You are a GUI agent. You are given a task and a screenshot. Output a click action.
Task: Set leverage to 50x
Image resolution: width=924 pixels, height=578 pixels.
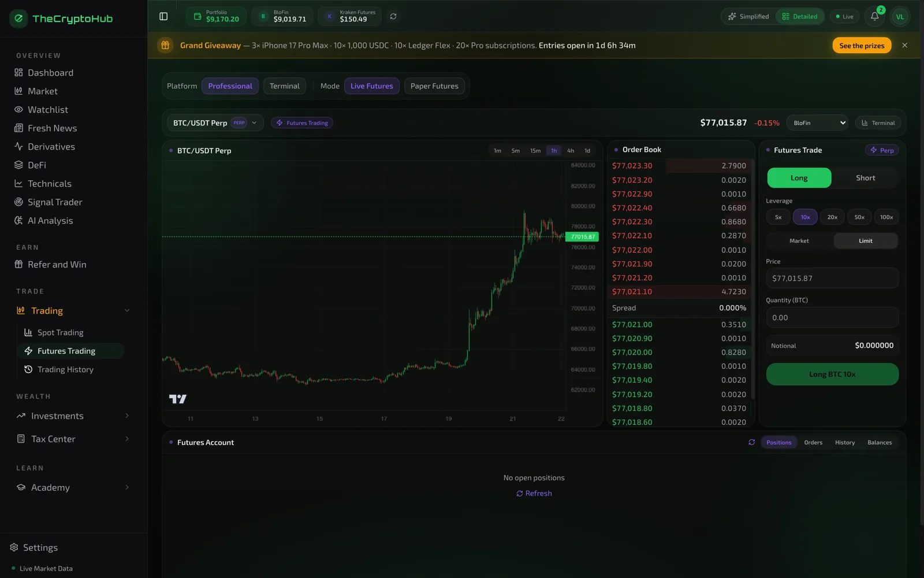click(859, 217)
